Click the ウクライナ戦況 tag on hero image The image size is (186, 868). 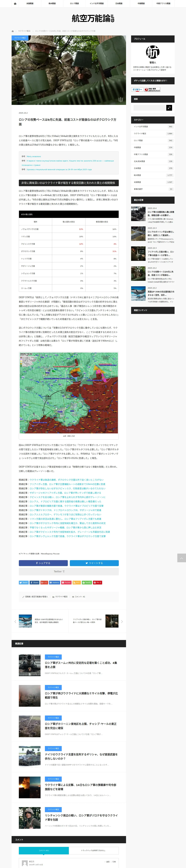(x=20, y=38)
